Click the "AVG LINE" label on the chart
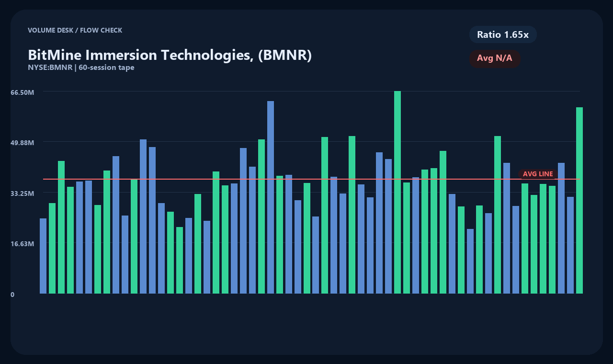This screenshot has height=364, width=613. (x=538, y=174)
